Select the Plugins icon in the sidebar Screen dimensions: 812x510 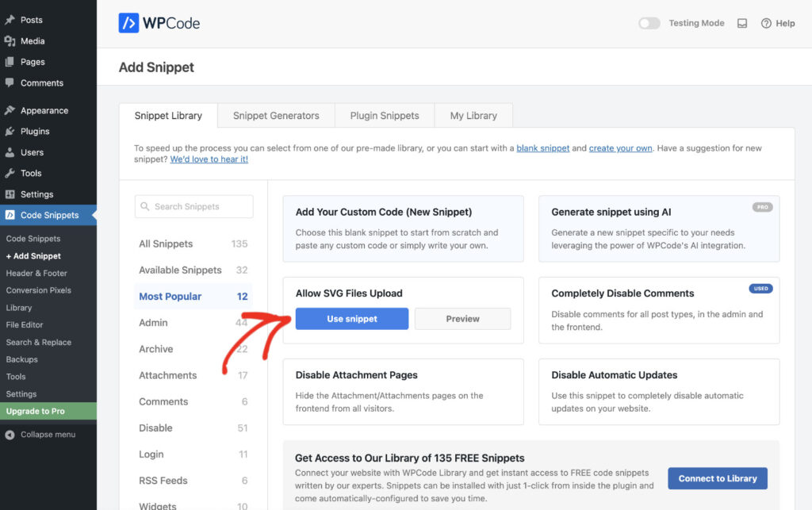12,131
